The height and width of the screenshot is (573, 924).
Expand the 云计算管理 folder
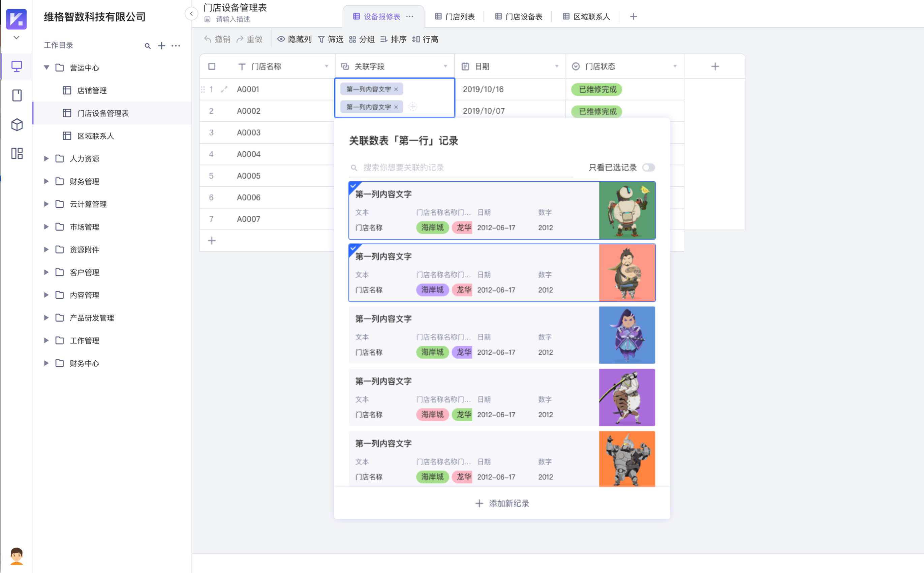46,204
